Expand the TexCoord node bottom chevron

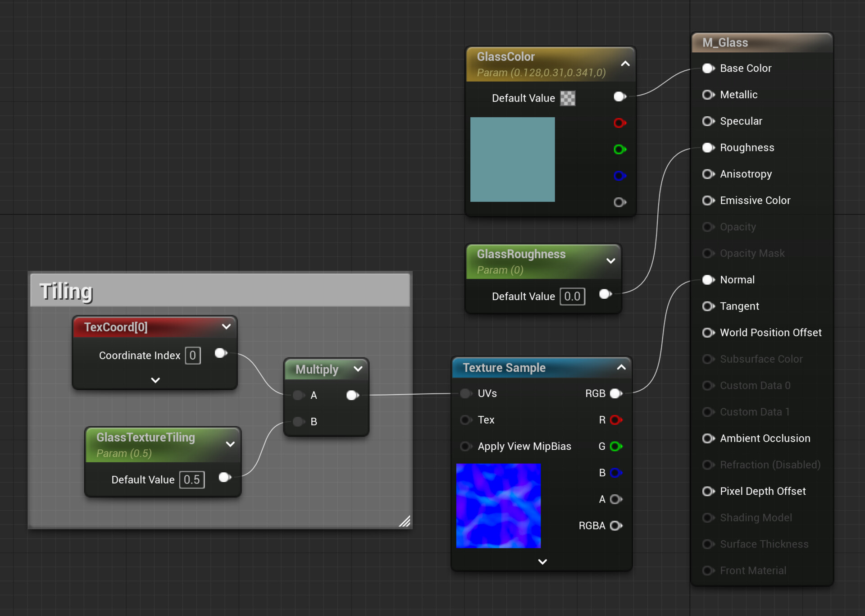pos(155,380)
